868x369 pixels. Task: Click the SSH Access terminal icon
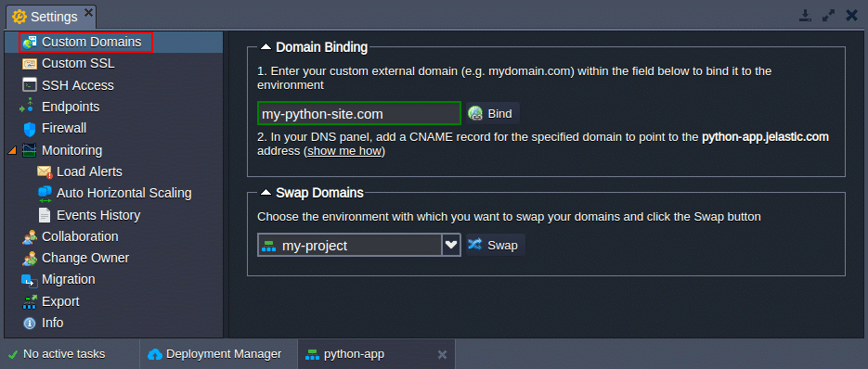pos(30,85)
